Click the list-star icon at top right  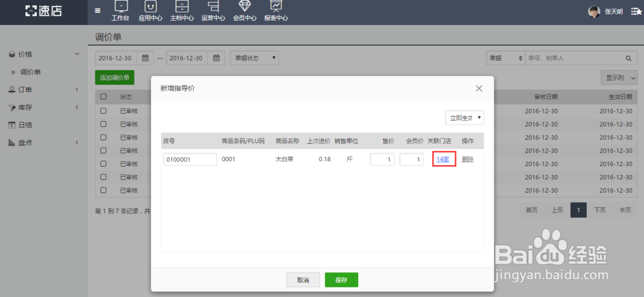(636, 12)
